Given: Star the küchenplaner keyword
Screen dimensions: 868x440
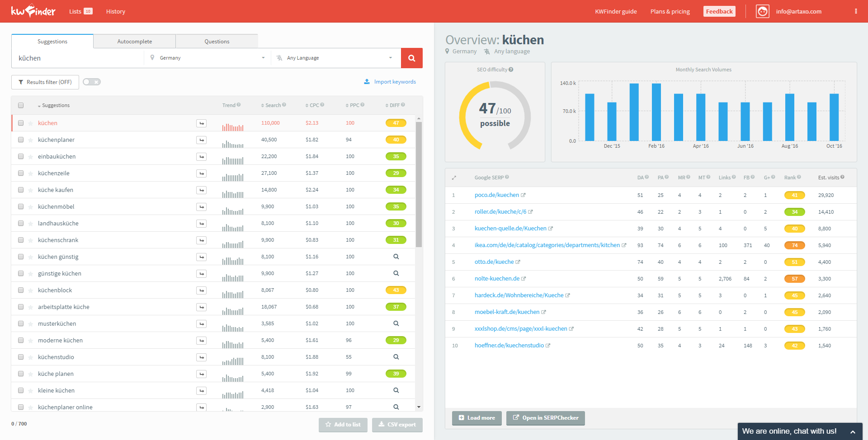Looking at the screenshot, I should [x=30, y=140].
